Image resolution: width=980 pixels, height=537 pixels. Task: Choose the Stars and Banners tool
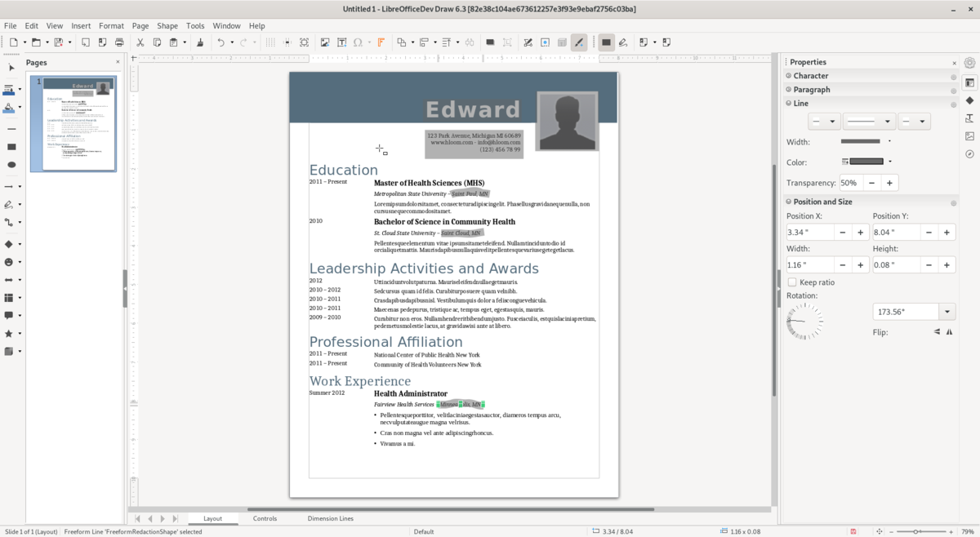pos(11,333)
